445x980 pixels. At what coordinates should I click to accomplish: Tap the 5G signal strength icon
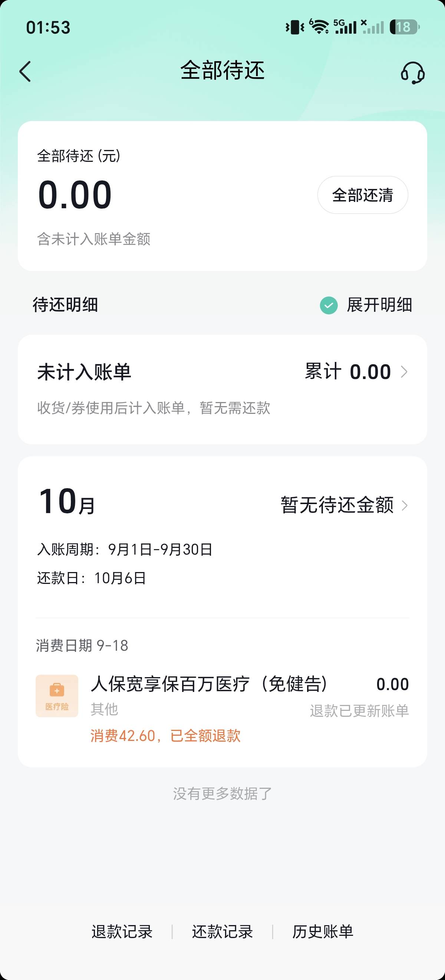click(x=345, y=27)
